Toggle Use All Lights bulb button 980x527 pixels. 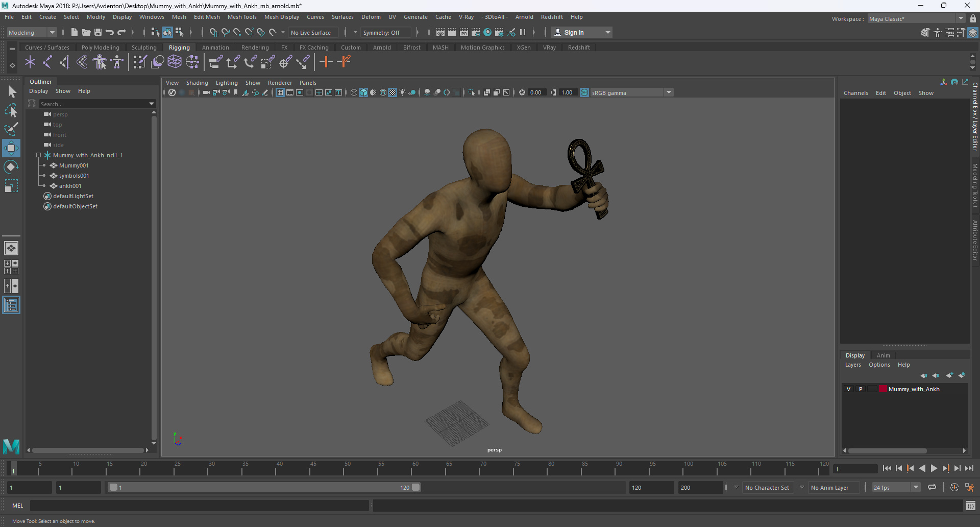[402, 92]
